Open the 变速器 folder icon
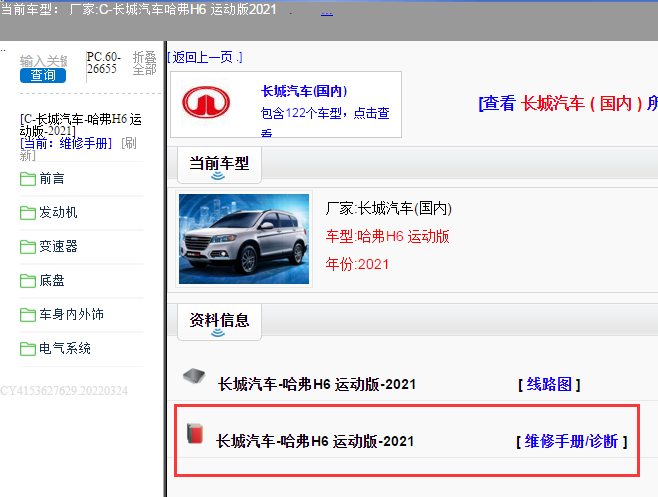The height and width of the screenshot is (497, 658). pyautogui.click(x=28, y=247)
